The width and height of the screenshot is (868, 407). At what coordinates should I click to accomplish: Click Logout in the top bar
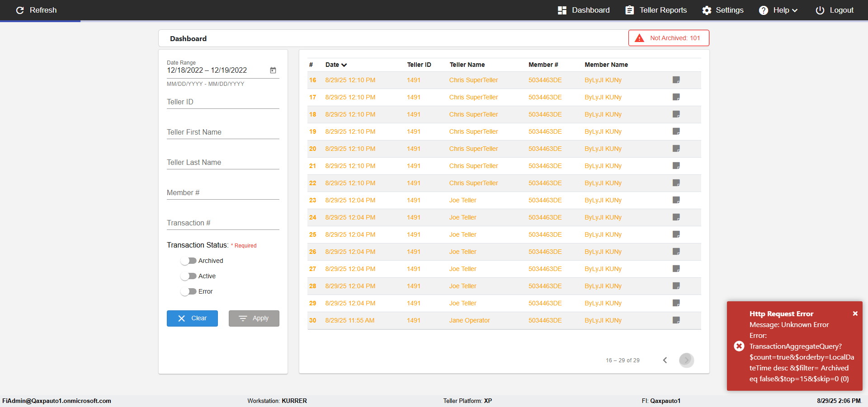click(835, 10)
